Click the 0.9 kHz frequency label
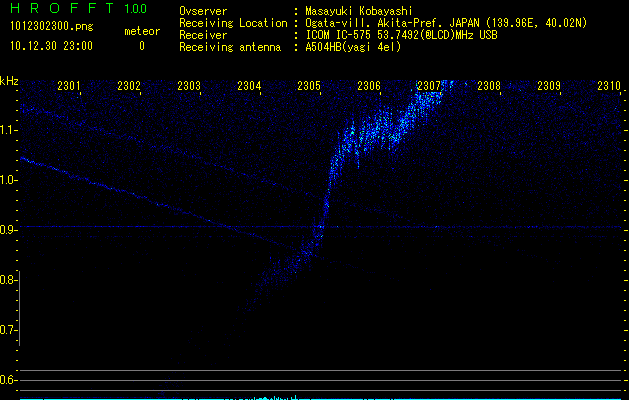 [x=8, y=230]
